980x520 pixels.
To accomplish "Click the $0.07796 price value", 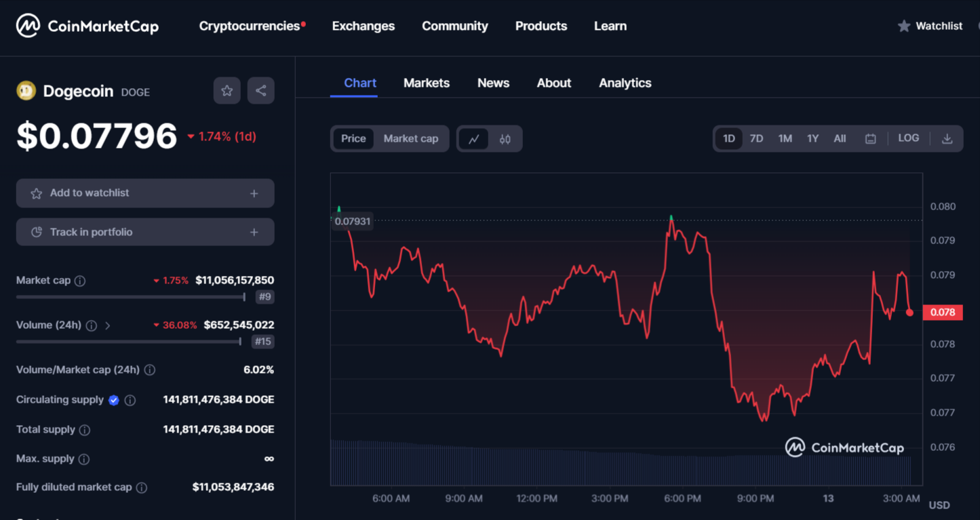I will click(97, 136).
